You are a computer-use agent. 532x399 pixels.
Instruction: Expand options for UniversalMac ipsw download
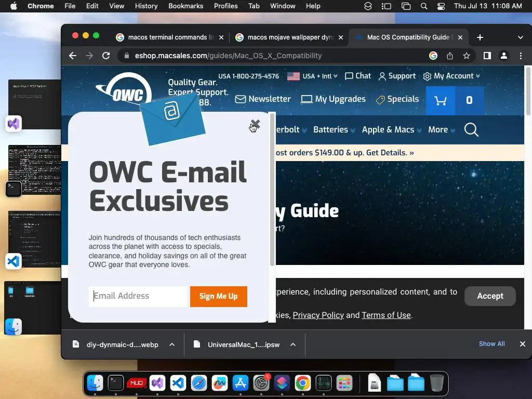(x=293, y=344)
